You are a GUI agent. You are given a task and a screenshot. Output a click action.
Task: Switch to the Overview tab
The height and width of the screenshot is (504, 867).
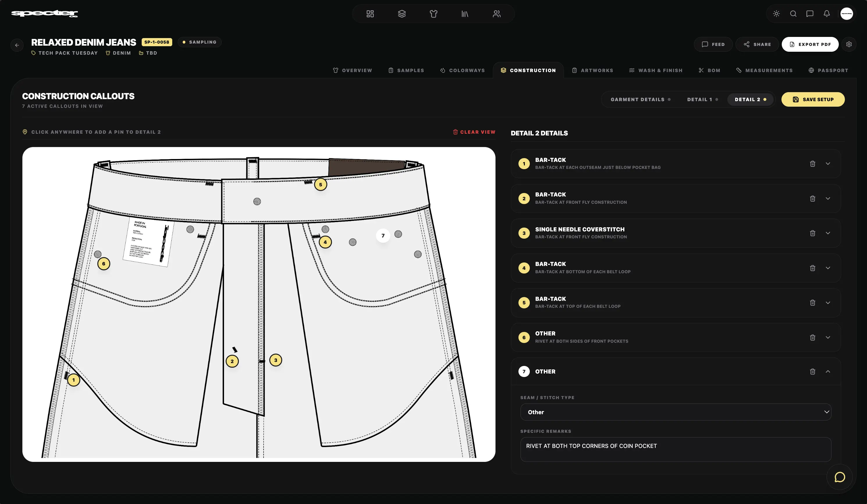pyautogui.click(x=352, y=70)
